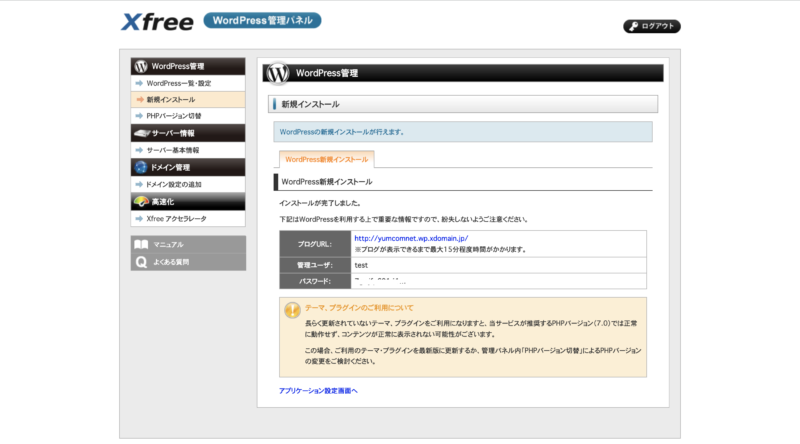Open the マニュアル link
Viewport: 800px width, 444px height.
188,244
